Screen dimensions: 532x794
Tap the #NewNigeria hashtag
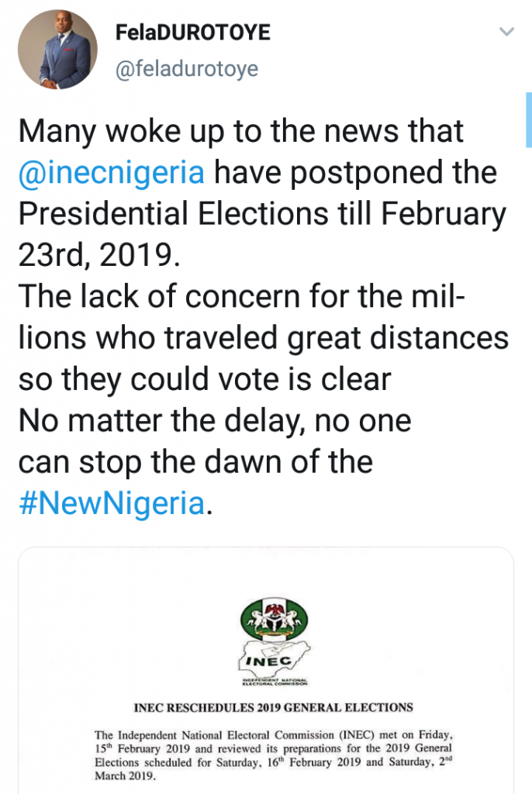(x=110, y=504)
